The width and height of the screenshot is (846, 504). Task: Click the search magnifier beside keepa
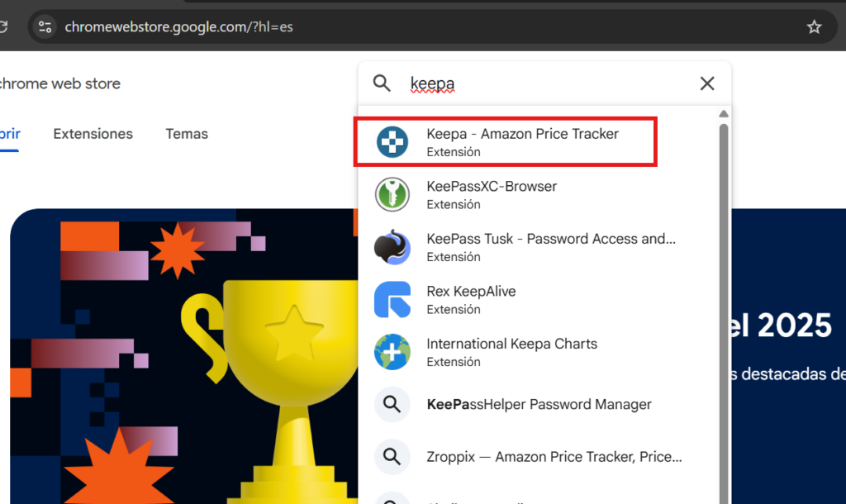pos(382,83)
